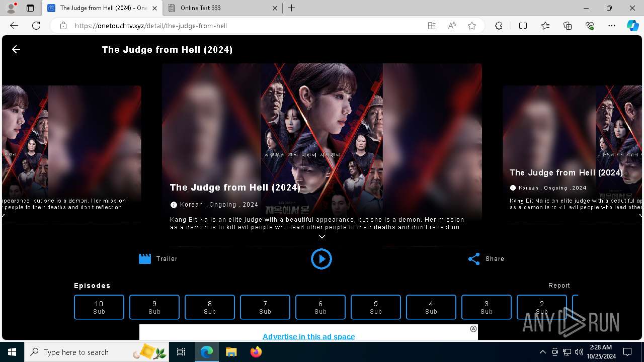Open episode 2 Sub
This screenshot has width=644, height=362.
[542, 307]
